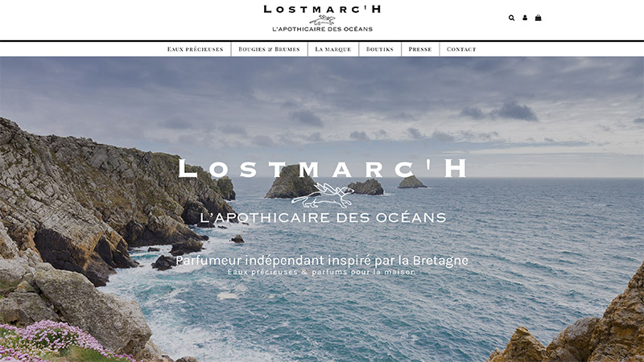
Task: Go to La marque page
Action: pos(333,49)
